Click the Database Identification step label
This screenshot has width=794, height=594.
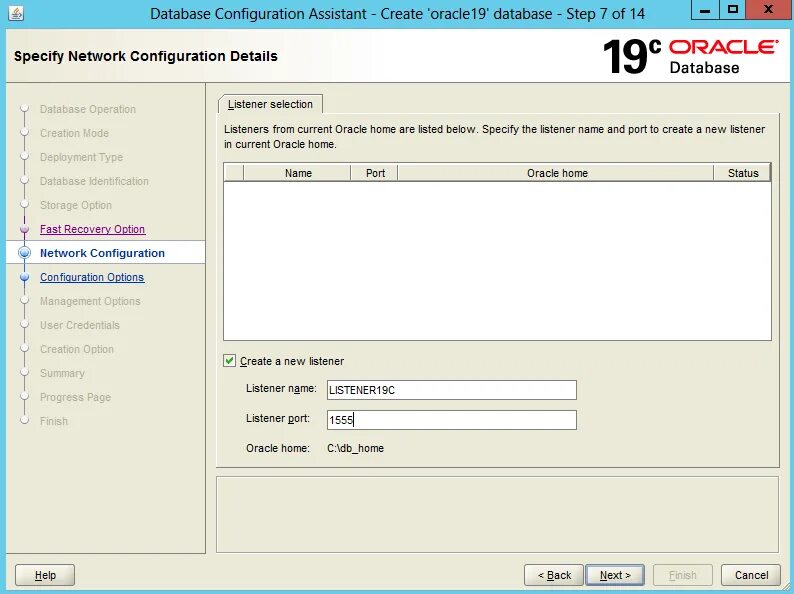pyautogui.click(x=94, y=181)
